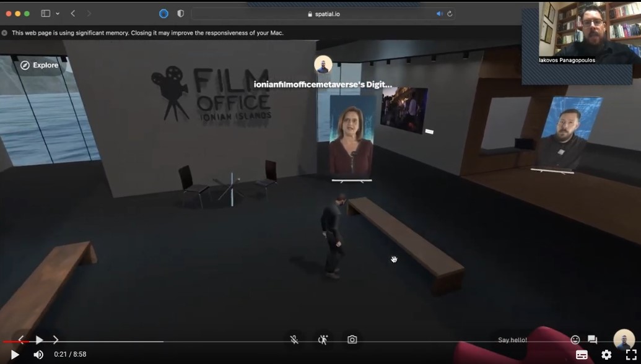Mute the tab audio speaker icon
641x364 pixels.
click(440, 14)
